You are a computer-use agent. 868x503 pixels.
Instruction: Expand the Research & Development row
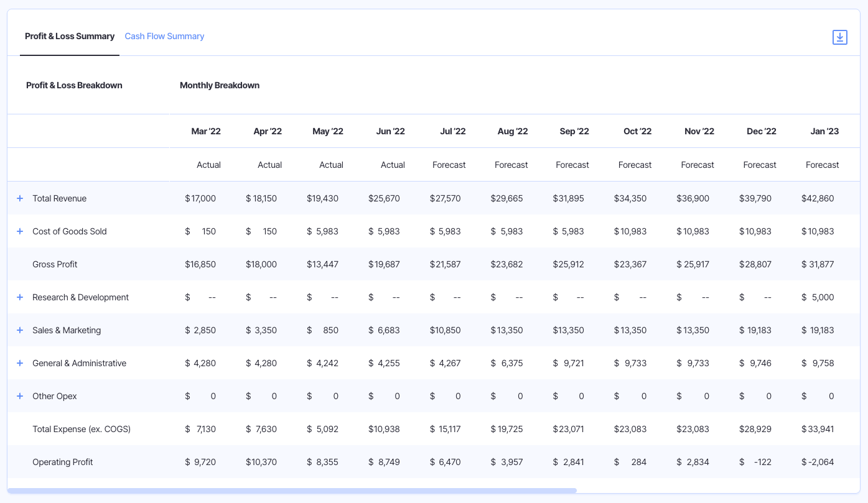click(19, 297)
